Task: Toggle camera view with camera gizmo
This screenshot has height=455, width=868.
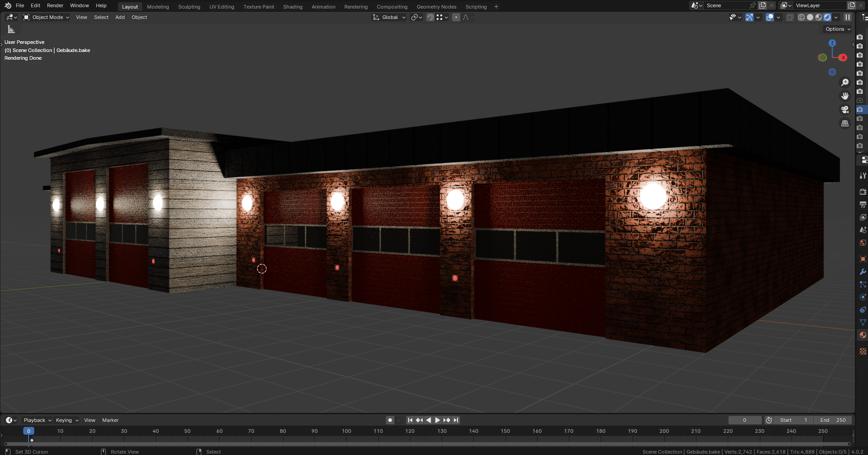Action: click(845, 110)
